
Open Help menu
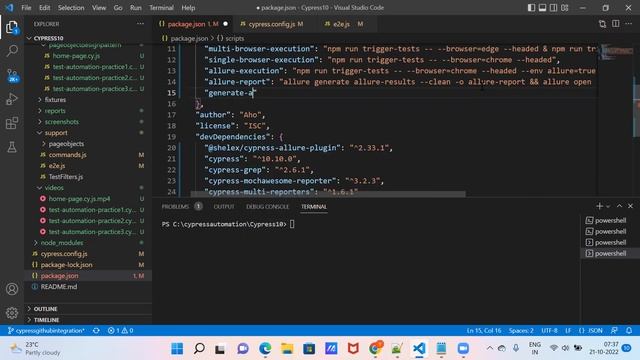pyautogui.click(x=188, y=8)
